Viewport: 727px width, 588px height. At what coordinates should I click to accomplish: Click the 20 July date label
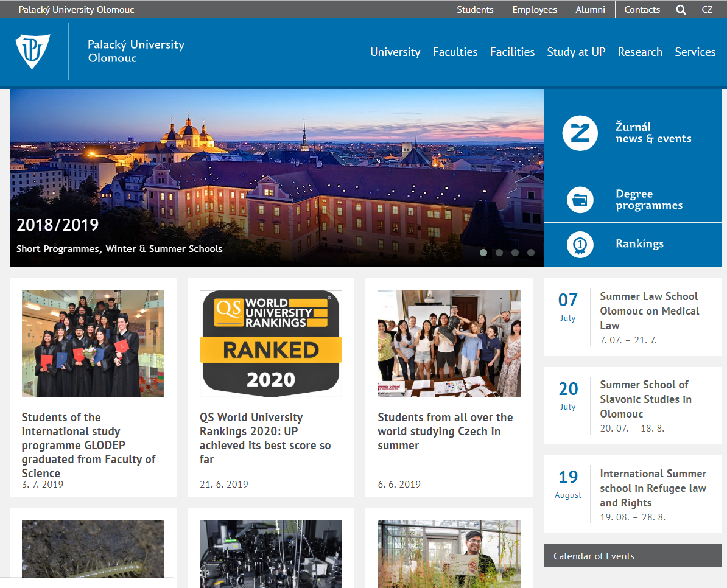pos(568,395)
